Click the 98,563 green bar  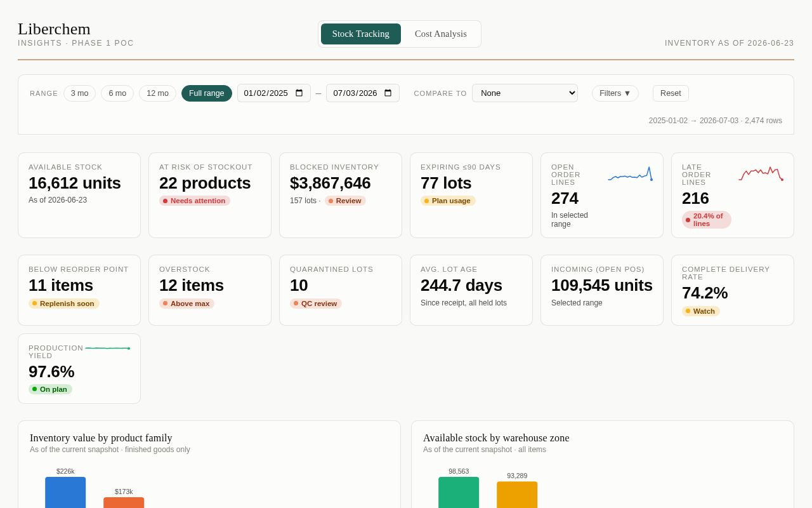tap(459, 492)
